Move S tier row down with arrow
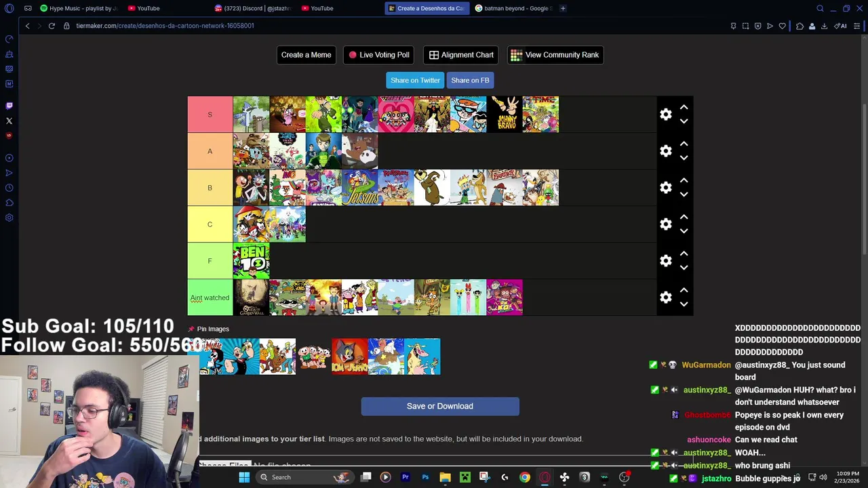Screen dimensions: 868x488 click(x=684, y=121)
